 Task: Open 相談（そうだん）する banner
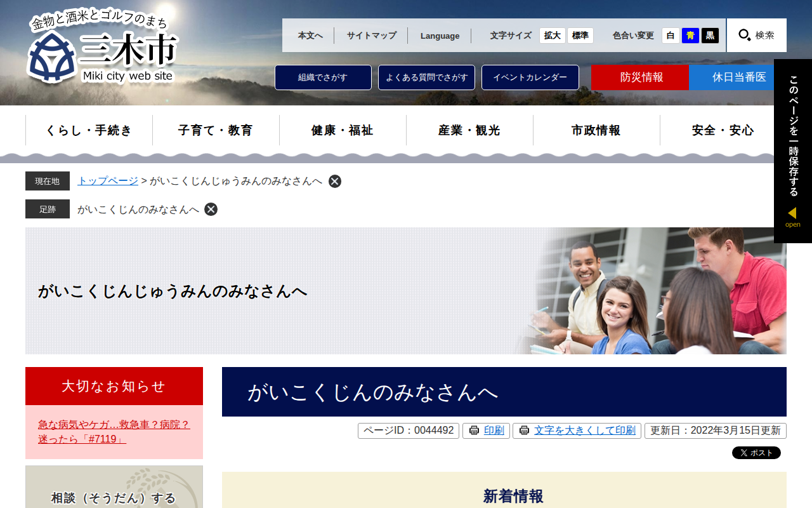point(114,487)
